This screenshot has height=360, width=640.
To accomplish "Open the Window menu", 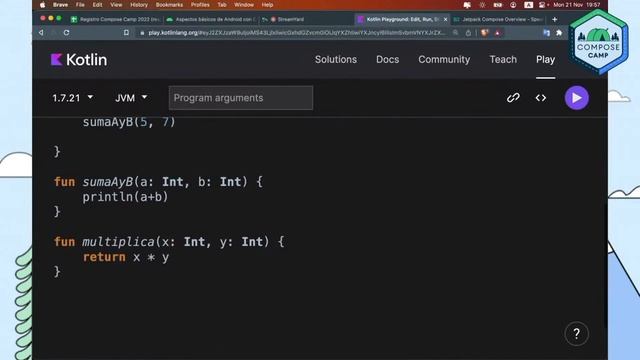I will (244, 5).
